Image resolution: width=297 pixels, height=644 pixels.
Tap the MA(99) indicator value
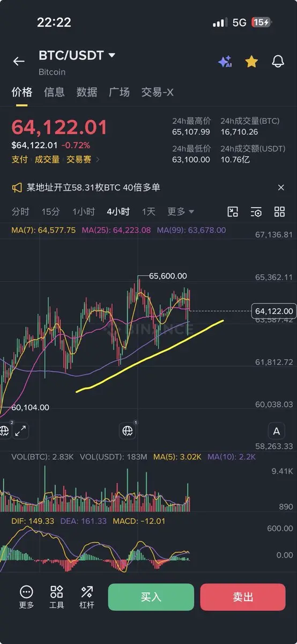(x=191, y=230)
